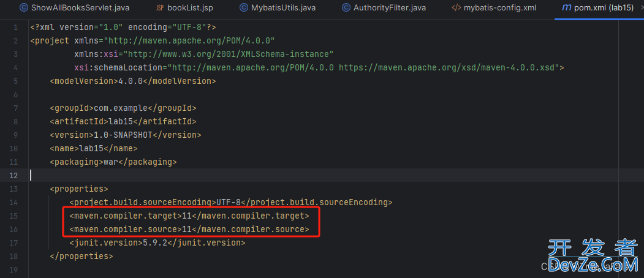This screenshot has width=644, height=278.
Task: Click the class icon on ShowAllBooksServlet.java tab
Action: pos(23,8)
